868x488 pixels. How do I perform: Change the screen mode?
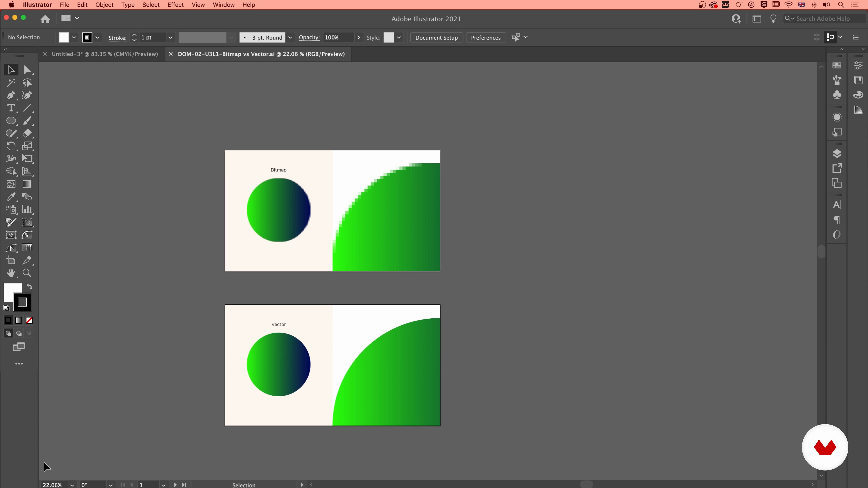pos(19,347)
